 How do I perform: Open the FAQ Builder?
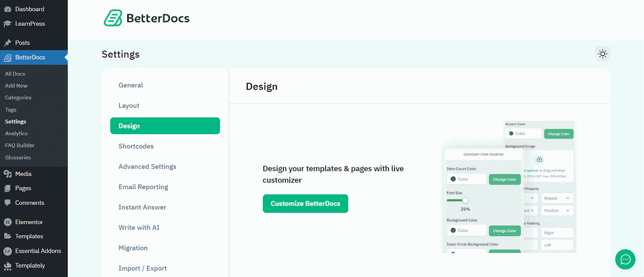tap(19, 145)
